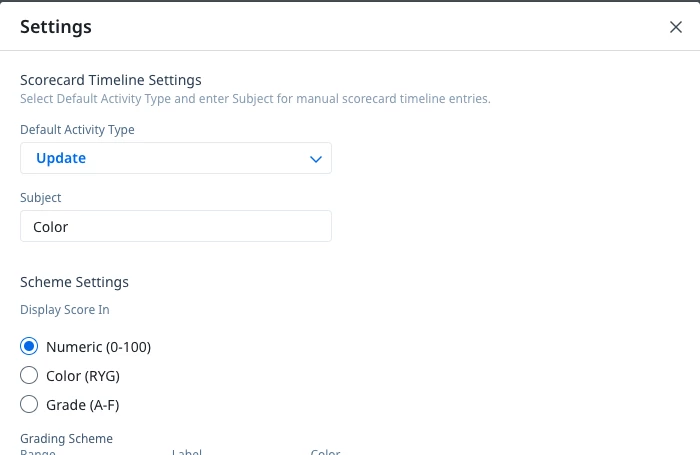Select the Numeric (0-100) radio button
This screenshot has height=455, width=700.
pos(29,346)
